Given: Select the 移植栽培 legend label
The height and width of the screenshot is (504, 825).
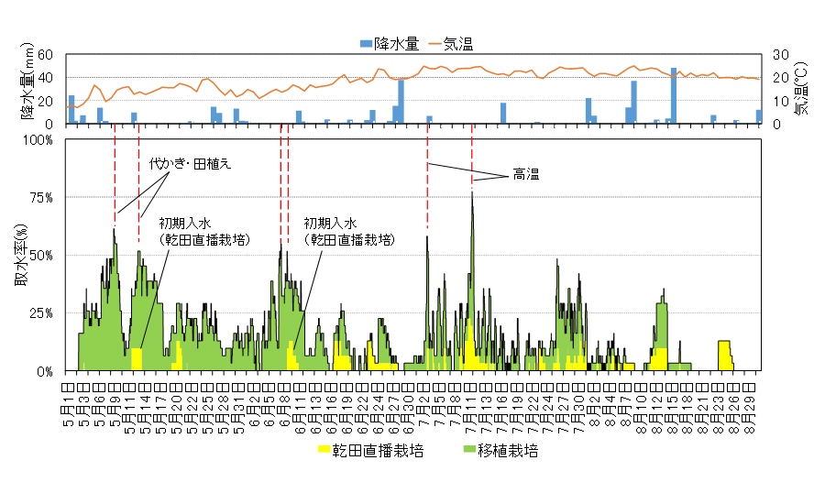Looking at the screenshot, I should (508, 450).
